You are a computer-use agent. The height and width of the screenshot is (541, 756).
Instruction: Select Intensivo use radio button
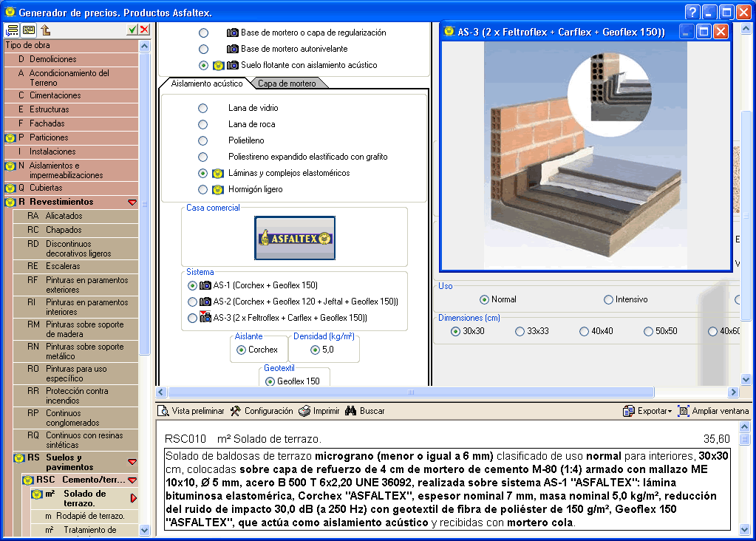tap(608, 299)
